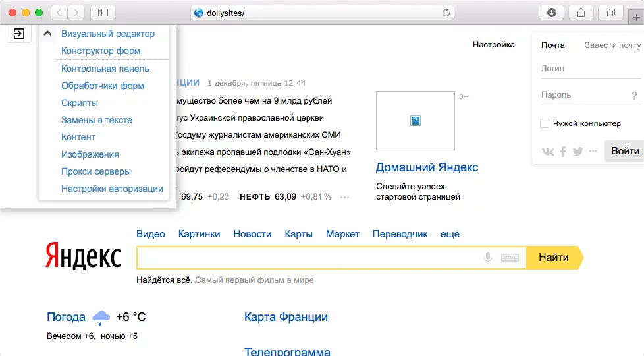Log in with the Twitter icon
Image resolution: width=644 pixels, height=356 pixels.
point(578,152)
